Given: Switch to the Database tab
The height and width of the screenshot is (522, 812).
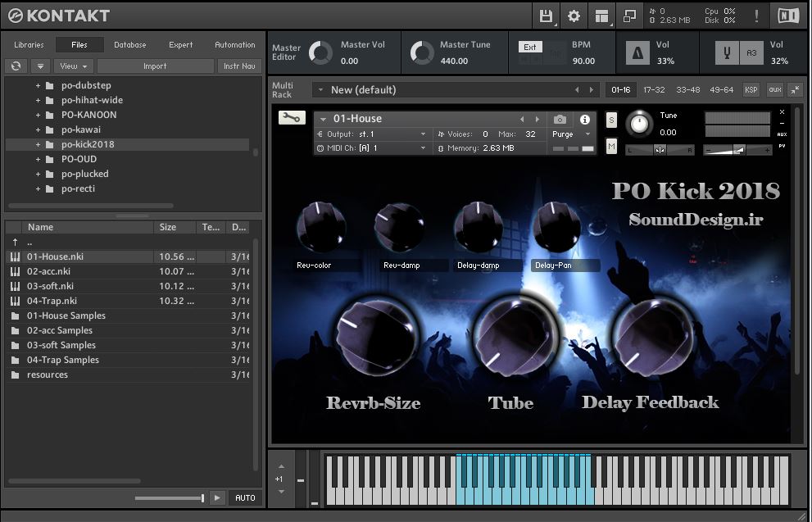Looking at the screenshot, I should click(x=130, y=44).
